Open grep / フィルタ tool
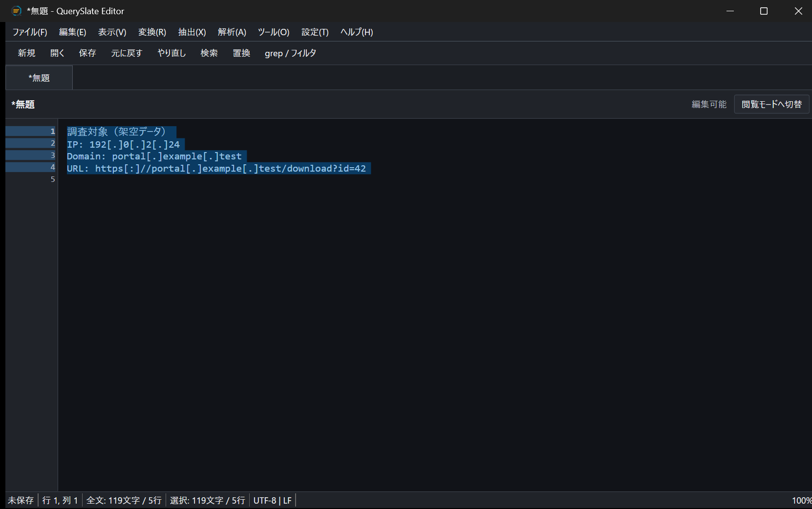812x509 pixels. pos(291,53)
